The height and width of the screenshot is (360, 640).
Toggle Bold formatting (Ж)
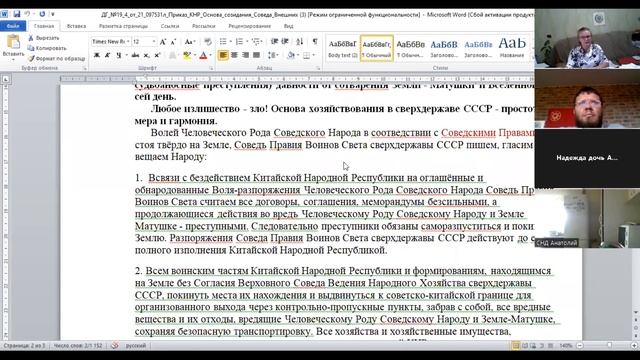pyautogui.click(x=97, y=55)
